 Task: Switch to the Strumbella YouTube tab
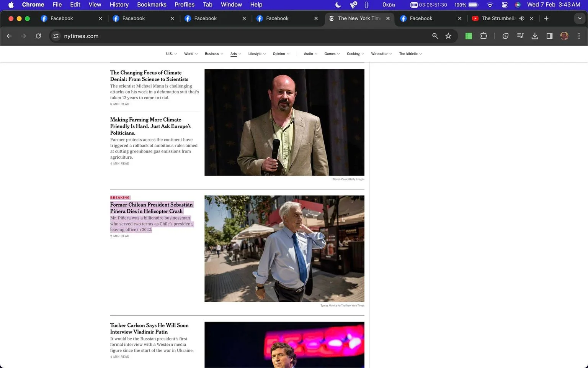coord(498,18)
